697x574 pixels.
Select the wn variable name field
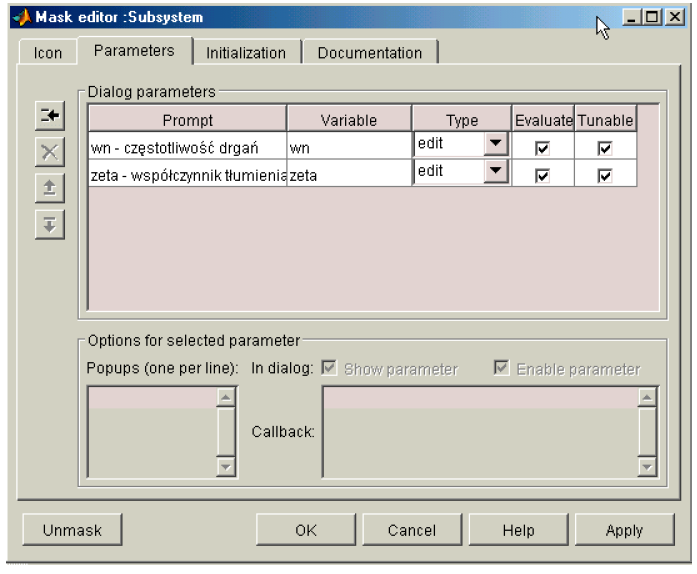coord(348,148)
